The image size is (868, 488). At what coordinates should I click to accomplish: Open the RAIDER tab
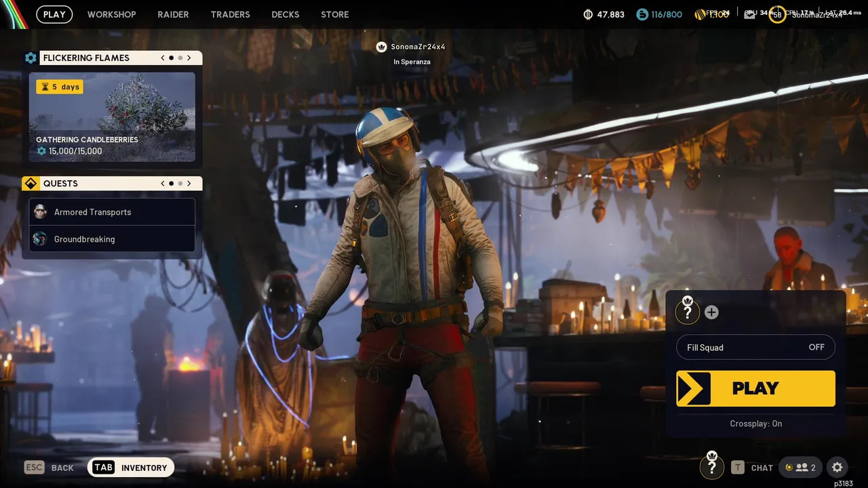coord(173,14)
